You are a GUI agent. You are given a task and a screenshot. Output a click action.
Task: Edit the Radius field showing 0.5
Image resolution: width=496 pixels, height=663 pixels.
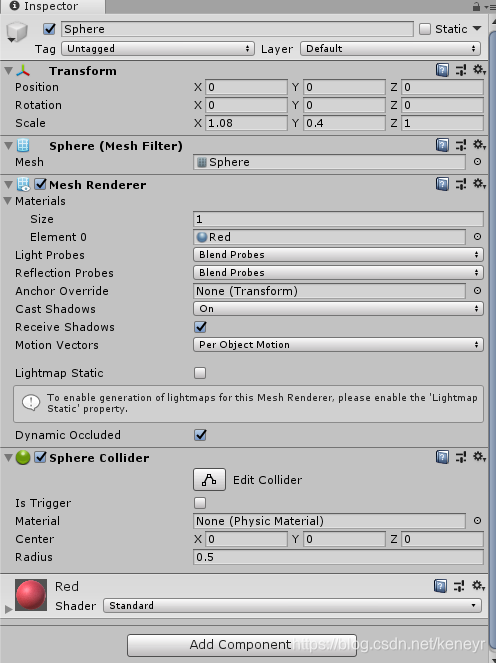338,557
